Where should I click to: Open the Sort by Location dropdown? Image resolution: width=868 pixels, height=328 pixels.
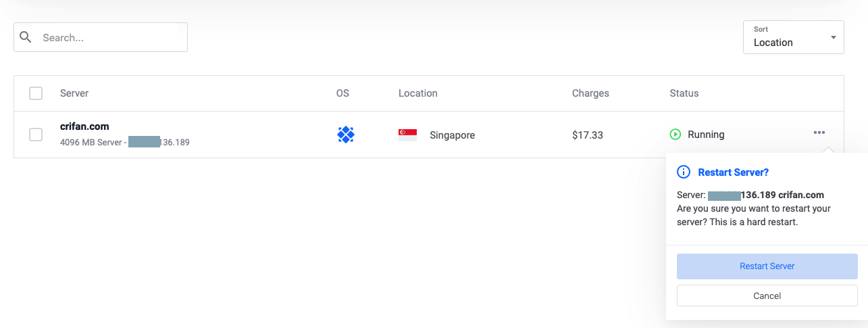click(793, 37)
